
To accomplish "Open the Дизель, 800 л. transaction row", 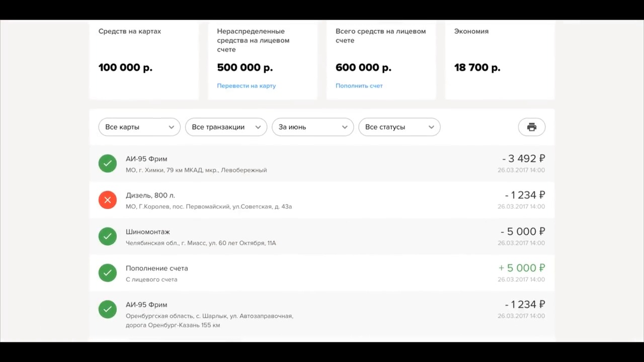I will (x=322, y=200).
